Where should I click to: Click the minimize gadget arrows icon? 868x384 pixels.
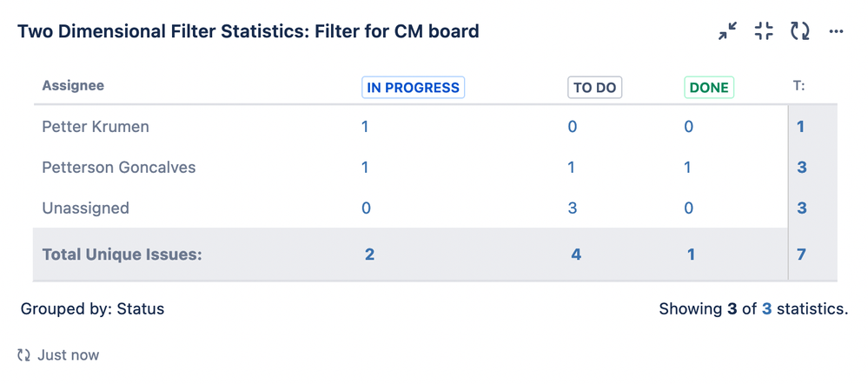pos(727,32)
